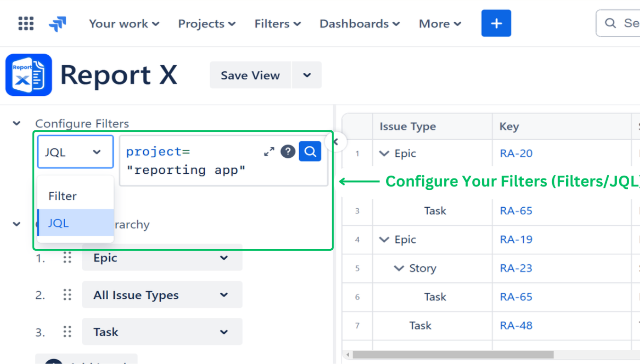
Task: Click the JQL search magnifier button
Action: pyautogui.click(x=310, y=152)
